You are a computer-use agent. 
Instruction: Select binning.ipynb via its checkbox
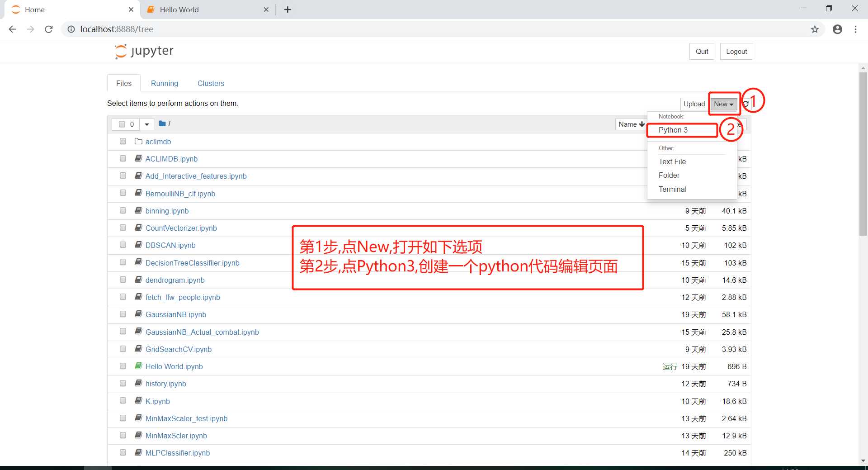click(123, 210)
